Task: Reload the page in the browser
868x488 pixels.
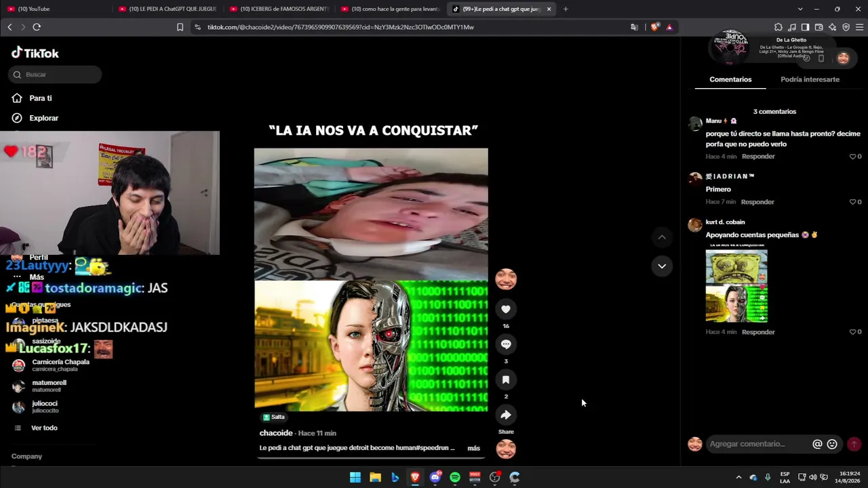Action: [x=37, y=27]
